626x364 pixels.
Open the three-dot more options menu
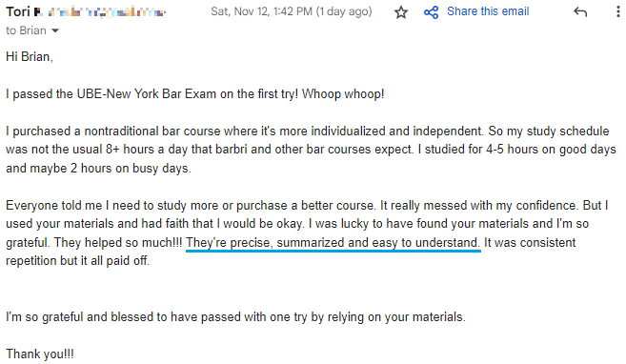618,11
